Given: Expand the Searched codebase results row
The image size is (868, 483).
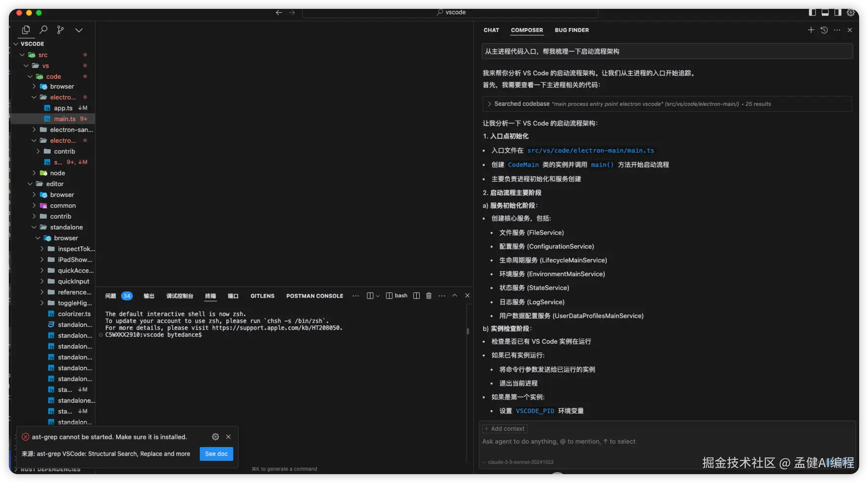Looking at the screenshot, I should point(667,104).
